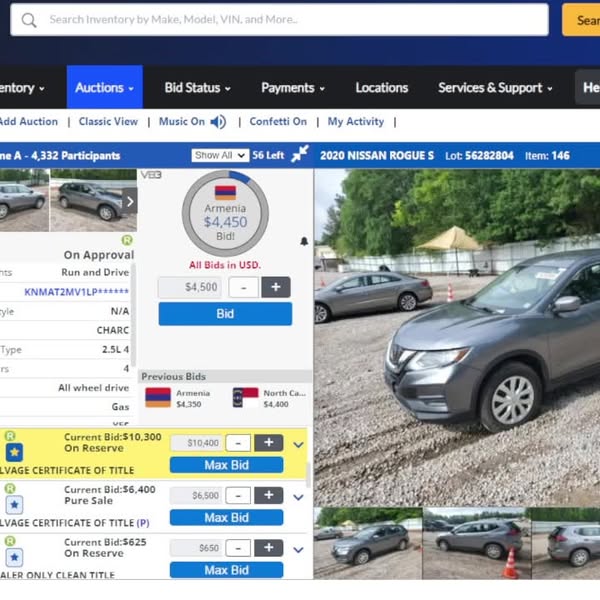
Task: Click the collapse arrows icon beside 56 Left
Action: point(300,155)
